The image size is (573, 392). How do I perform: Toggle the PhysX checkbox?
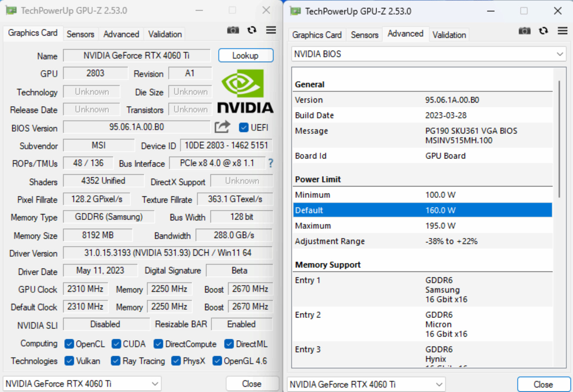(176, 361)
